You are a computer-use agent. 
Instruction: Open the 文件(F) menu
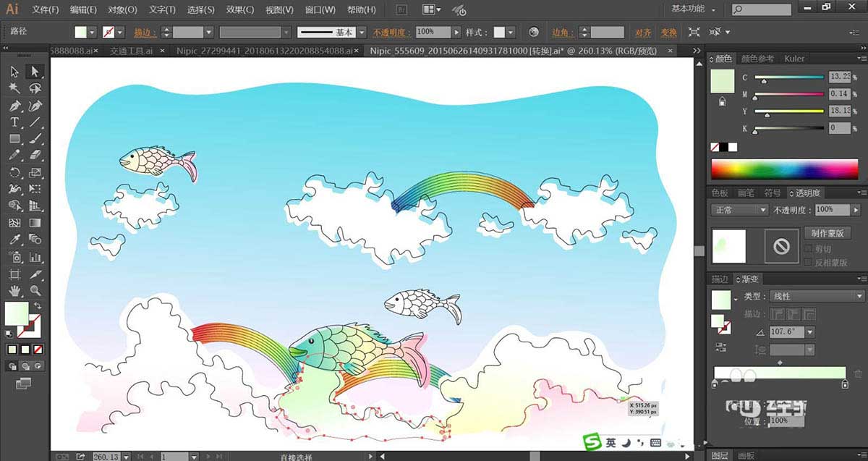(46, 10)
